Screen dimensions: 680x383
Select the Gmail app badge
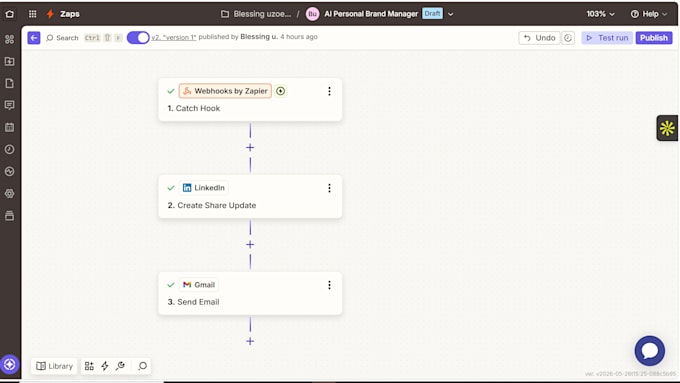tap(199, 285)
